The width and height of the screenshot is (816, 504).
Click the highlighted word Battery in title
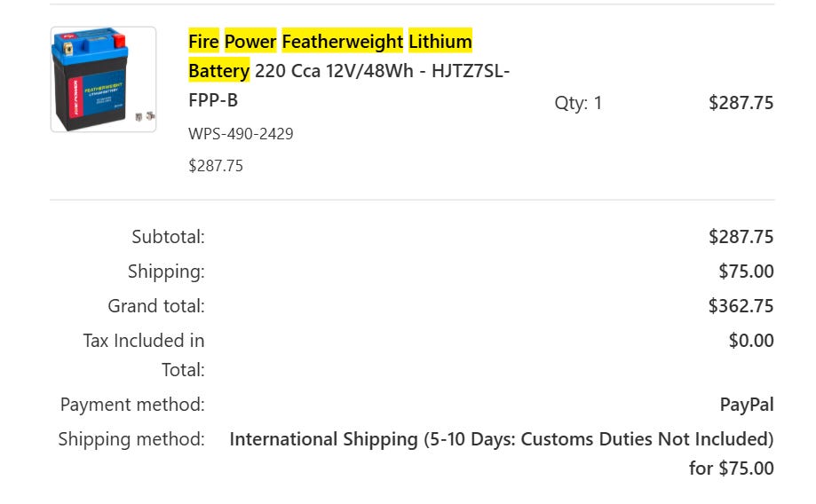click(218, 70)
